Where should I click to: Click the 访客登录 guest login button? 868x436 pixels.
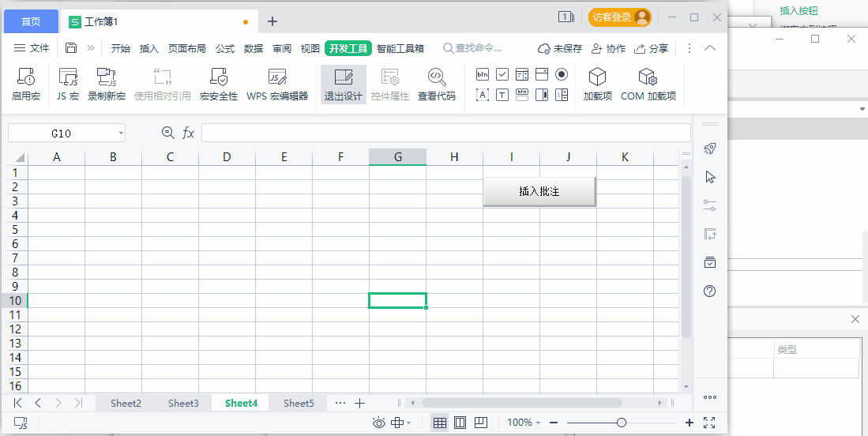(619, 17)
